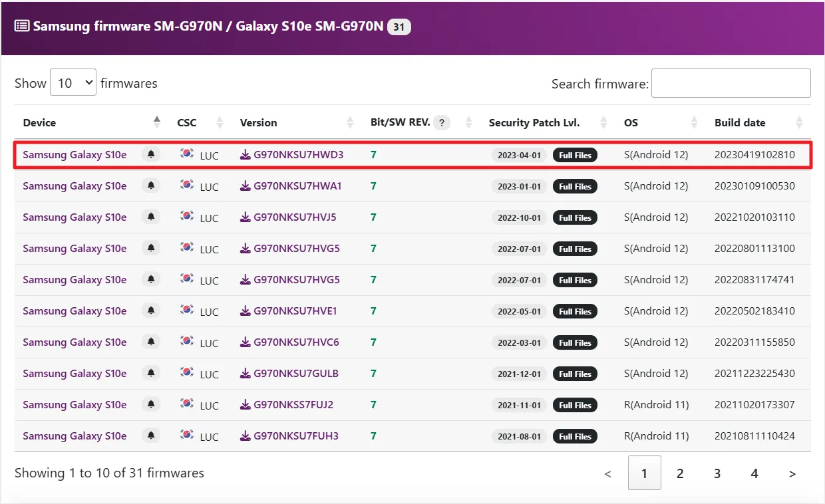
Task: Click the list icon in the page header
Action: point(22,26)
